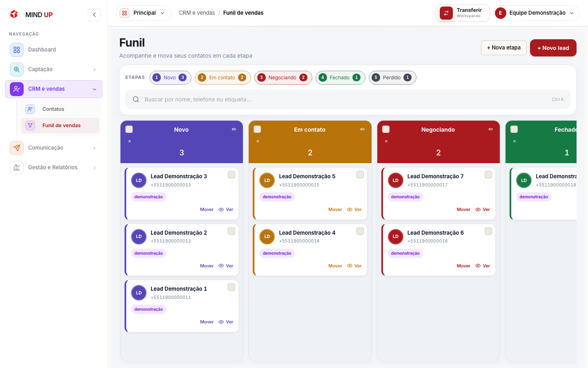Click the Nova etapa button
This screenshot has width=588, height=368.
point(504,48)
